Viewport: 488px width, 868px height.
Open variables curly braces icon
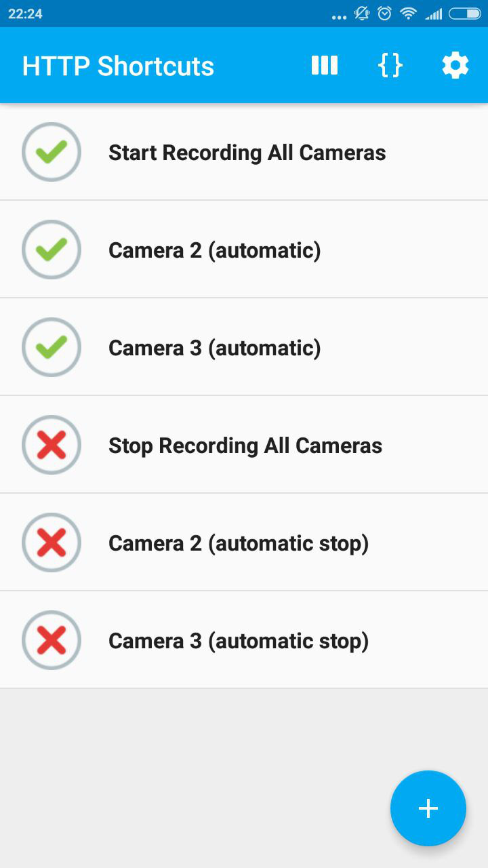[x=390, y=66]
